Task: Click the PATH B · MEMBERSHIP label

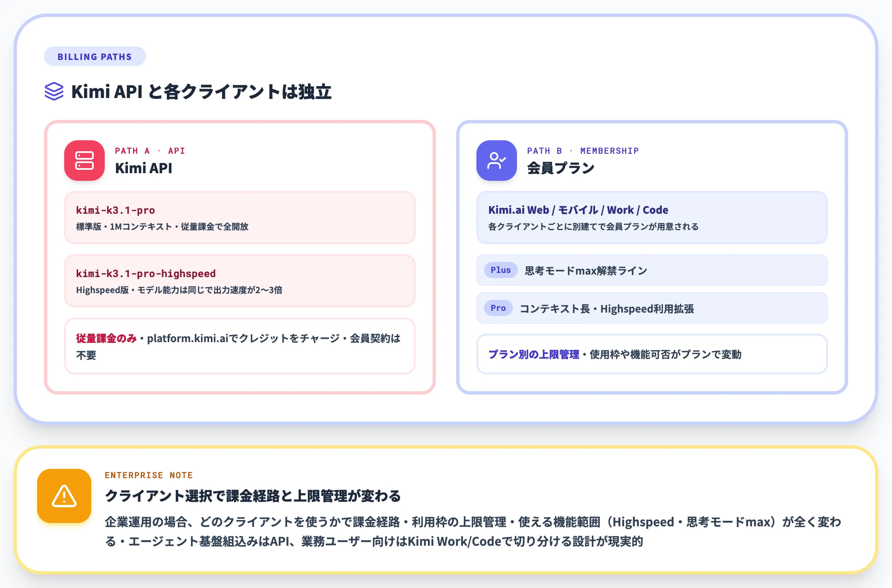Action: [583, 151]
